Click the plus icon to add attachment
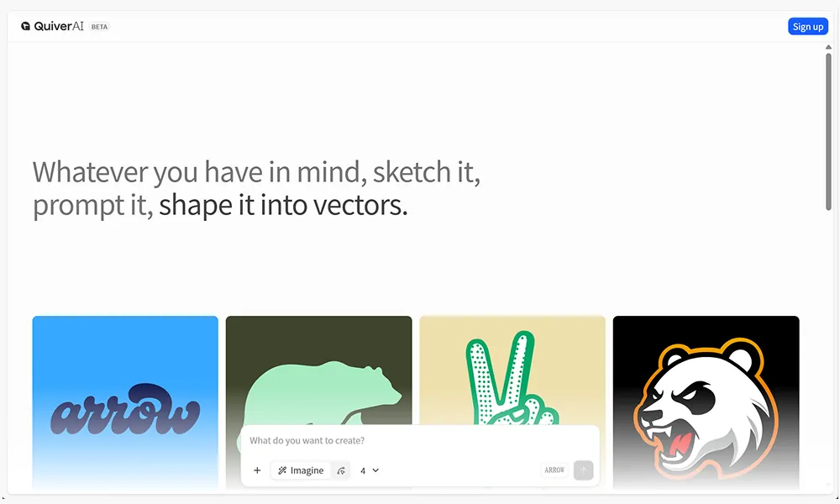Viewport: 840px width, 504px height. (x=257, y=470)
